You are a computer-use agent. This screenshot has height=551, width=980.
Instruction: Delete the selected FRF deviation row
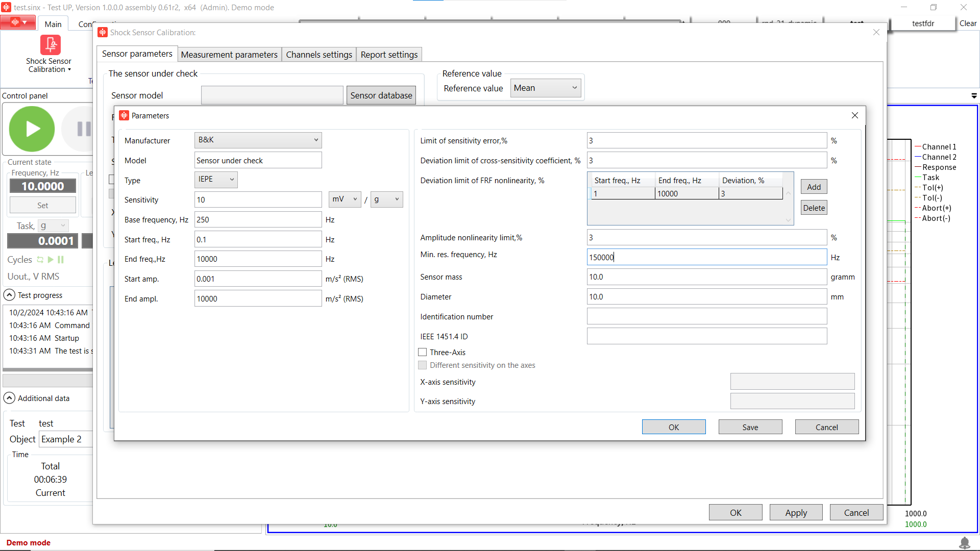(x=814, y=208)
